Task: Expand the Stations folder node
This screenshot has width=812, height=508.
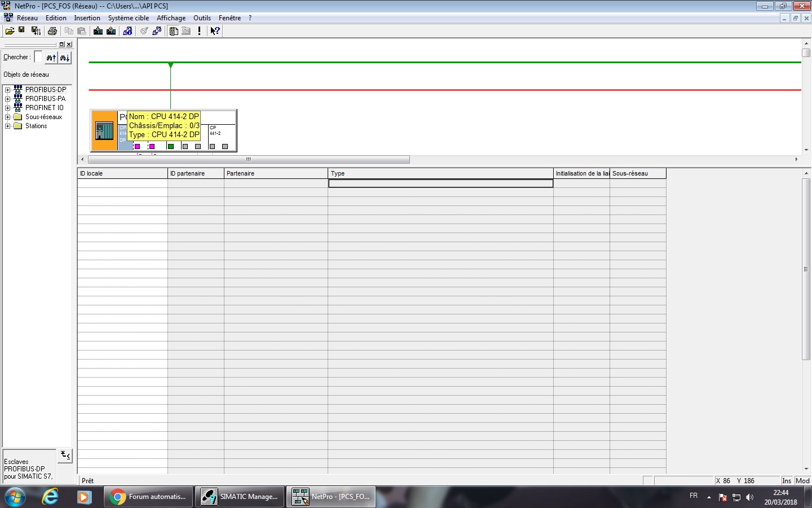Action: [8, 126]
